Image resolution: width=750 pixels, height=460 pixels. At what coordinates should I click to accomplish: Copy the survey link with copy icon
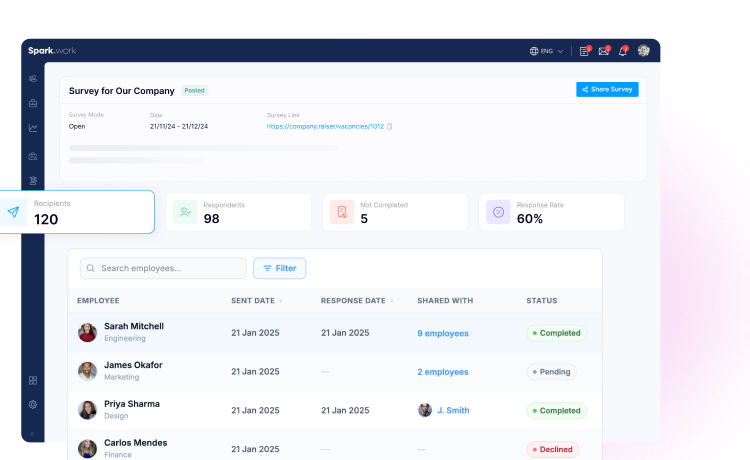pyautogui.click(x=389, y=127)
